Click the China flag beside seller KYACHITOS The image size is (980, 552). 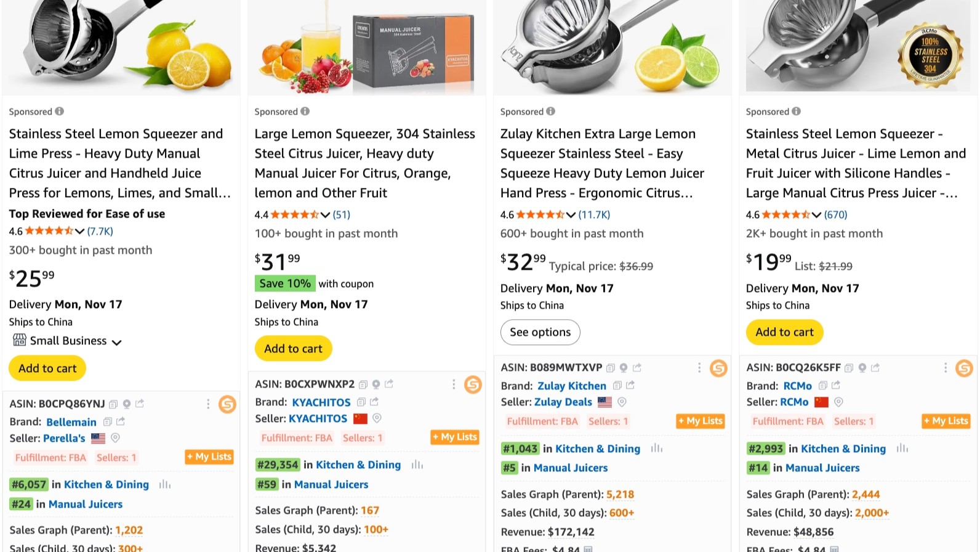click(x=361, y=418)
